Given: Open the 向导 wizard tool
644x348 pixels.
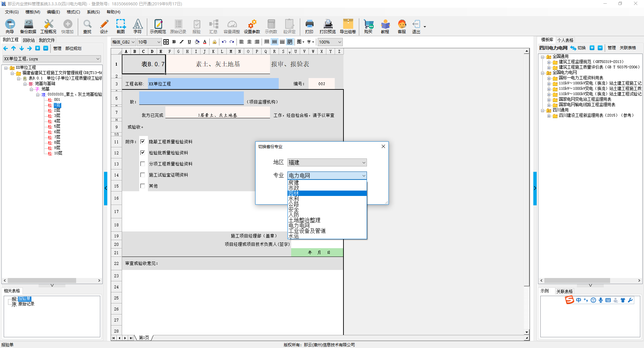Looking at the screenshot, I should pos(10,26).
